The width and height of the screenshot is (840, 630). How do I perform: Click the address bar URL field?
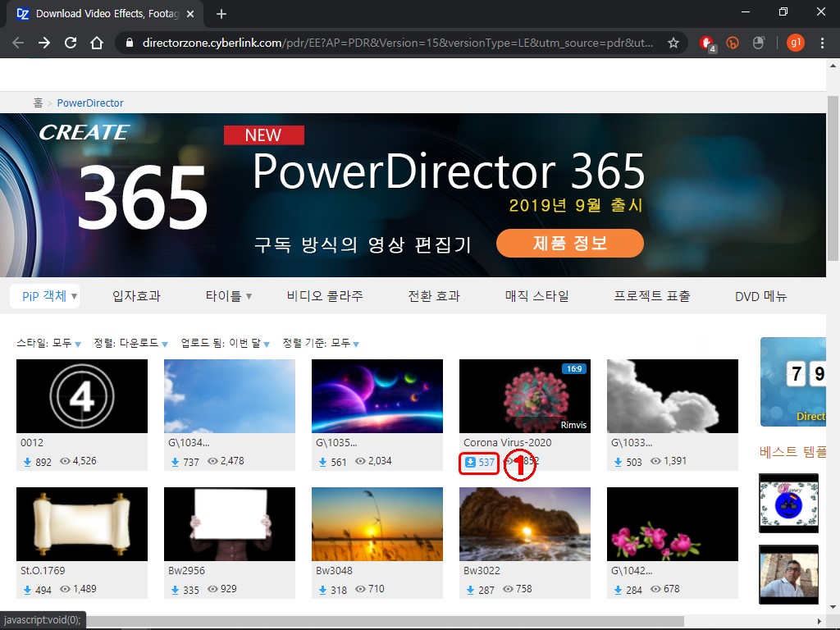tap(398, 43)
